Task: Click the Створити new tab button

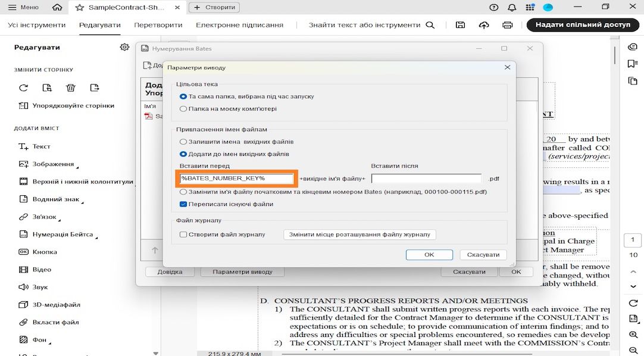Action: (214, 7)
